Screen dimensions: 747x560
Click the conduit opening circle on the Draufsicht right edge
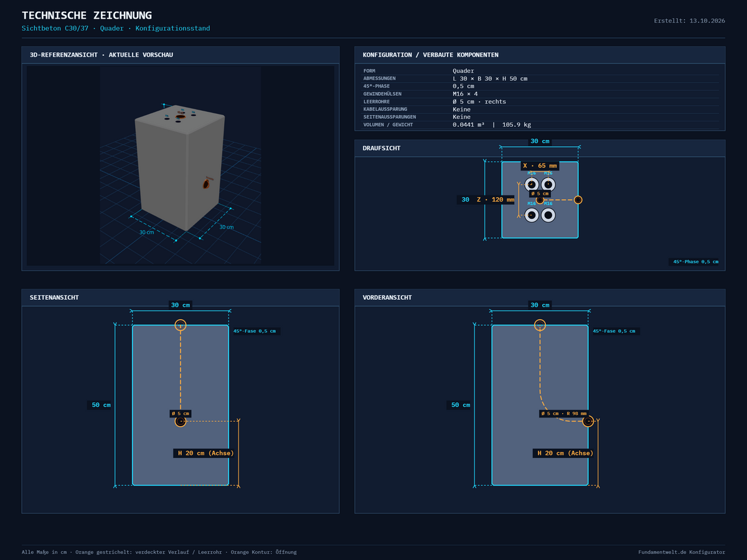click(578, 200)
